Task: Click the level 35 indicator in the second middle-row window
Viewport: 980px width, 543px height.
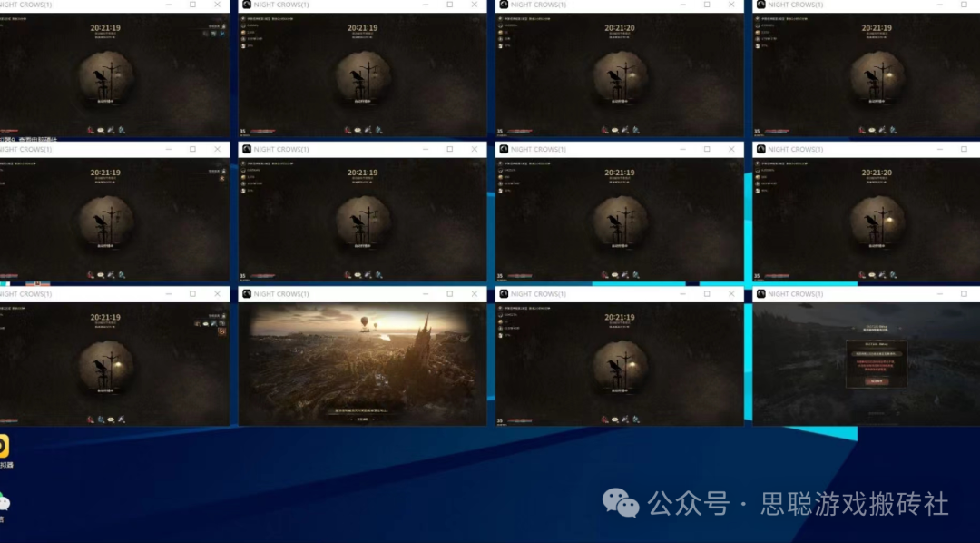Action: click(243, 276)
